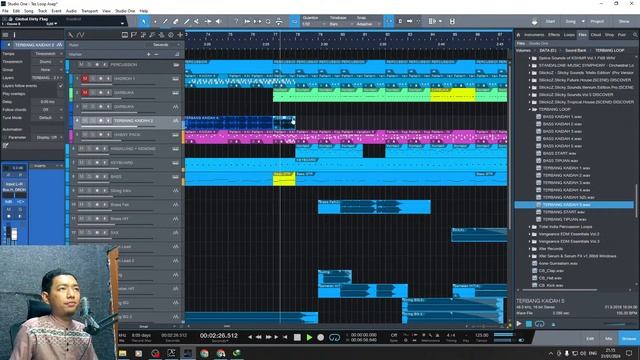640x360 pixels.
Task: Click the Fast Forward transport button
Action: pos(268,337)
